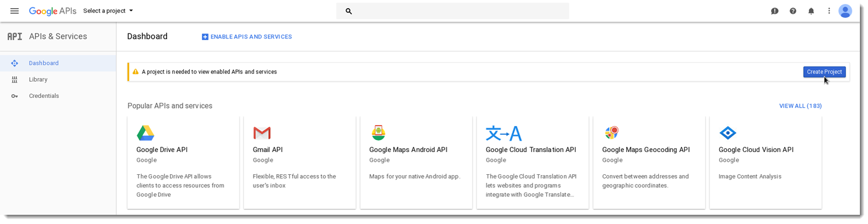Click the Gmail API envelope icon
The image size is (868, 224).
pyautogui.click(x=262, y=133)
